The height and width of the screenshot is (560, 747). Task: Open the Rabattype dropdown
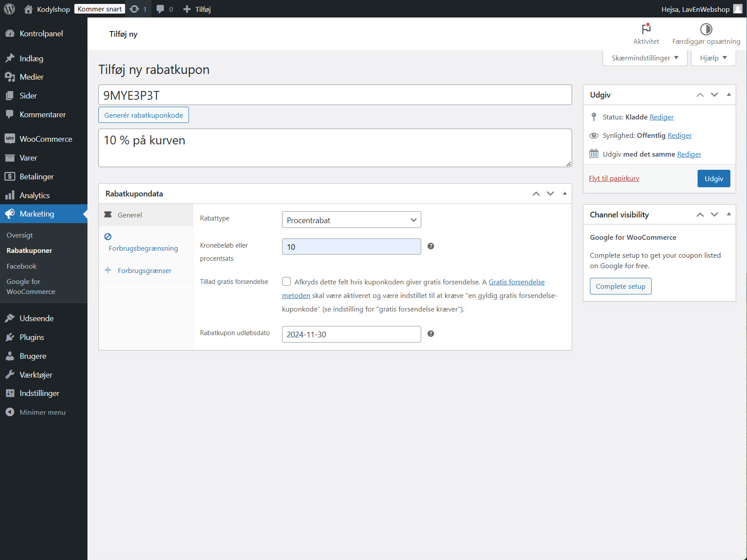(351, 220)
